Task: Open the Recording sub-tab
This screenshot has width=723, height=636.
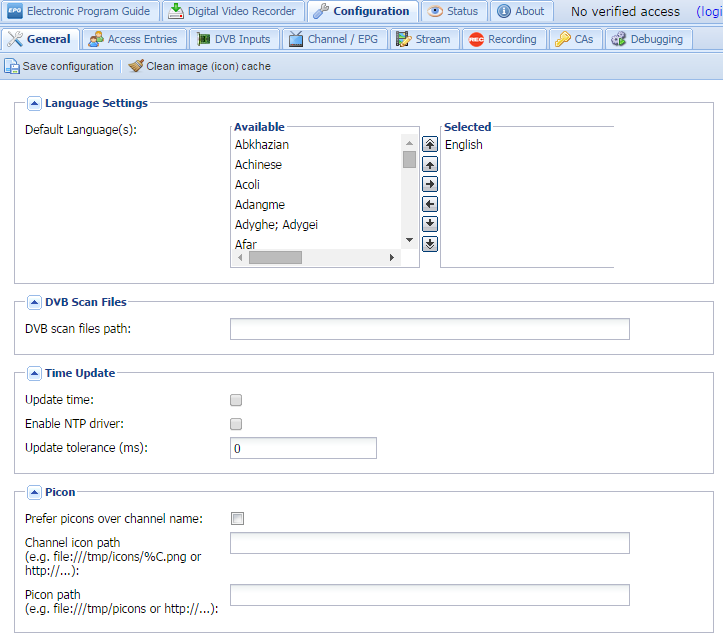Action: pos(504,39)
